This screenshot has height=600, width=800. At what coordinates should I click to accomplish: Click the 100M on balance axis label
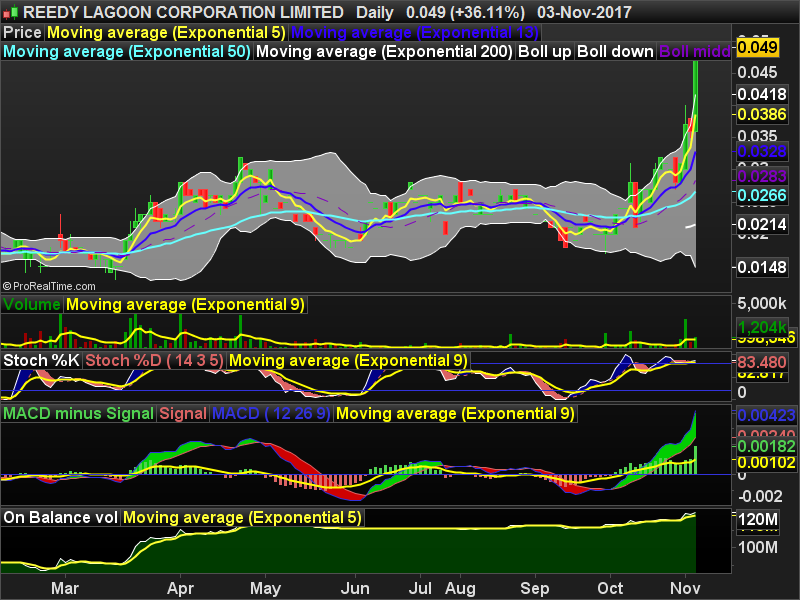758,548
